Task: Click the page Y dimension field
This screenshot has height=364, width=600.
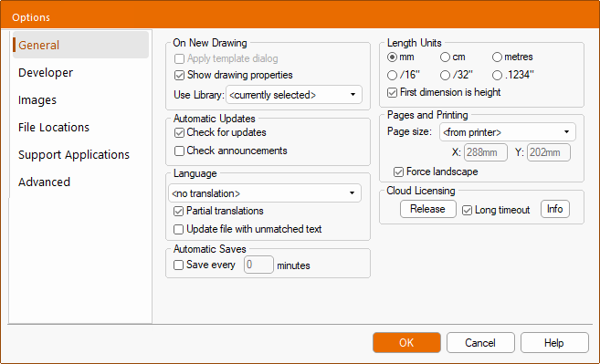Action: pyautogui.click(x=548, y=152)
